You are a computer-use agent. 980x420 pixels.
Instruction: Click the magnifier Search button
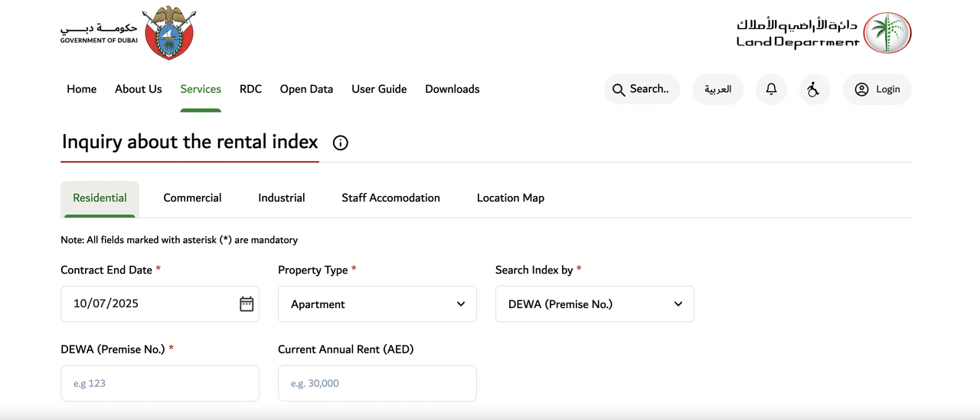(642, 90)
